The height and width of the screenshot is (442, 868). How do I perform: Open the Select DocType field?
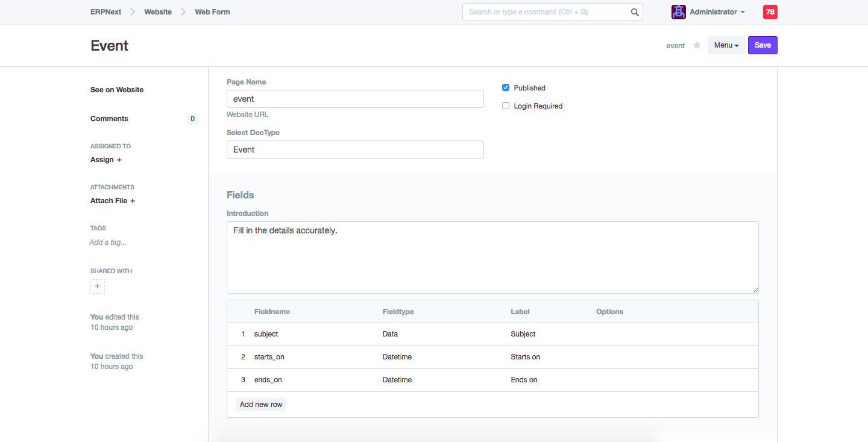point(355,150)
